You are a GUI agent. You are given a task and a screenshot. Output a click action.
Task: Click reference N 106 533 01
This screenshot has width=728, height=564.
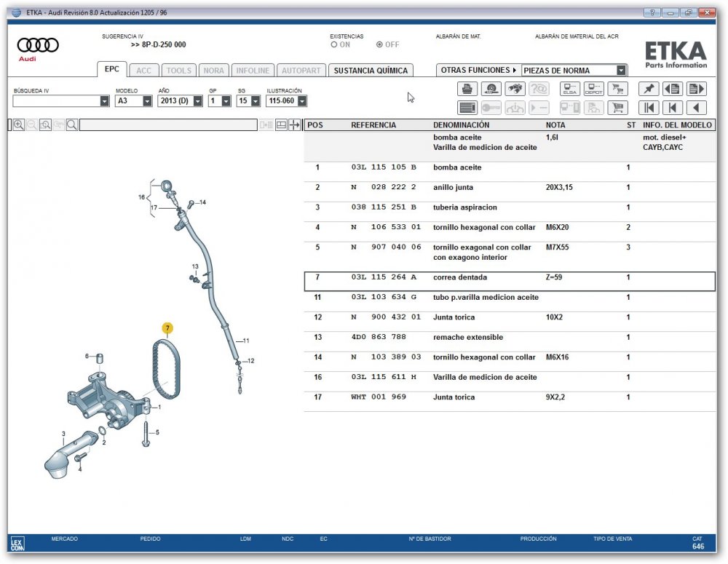386,227
